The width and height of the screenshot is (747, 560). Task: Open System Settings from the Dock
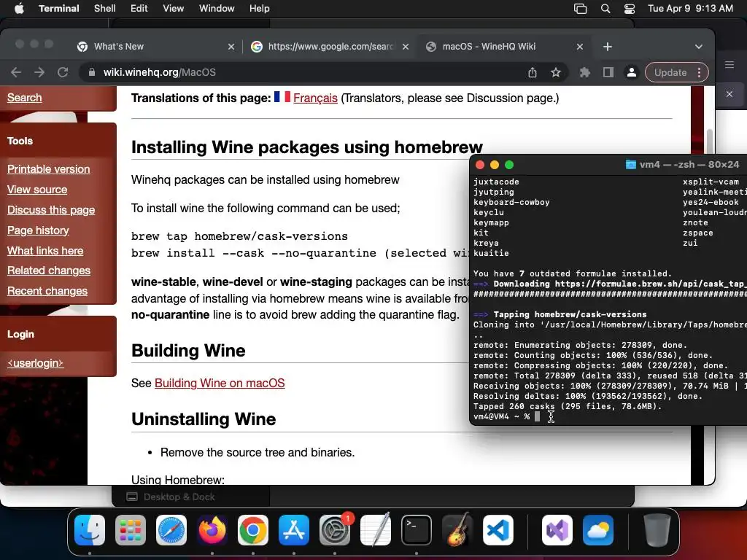(334, 530)
